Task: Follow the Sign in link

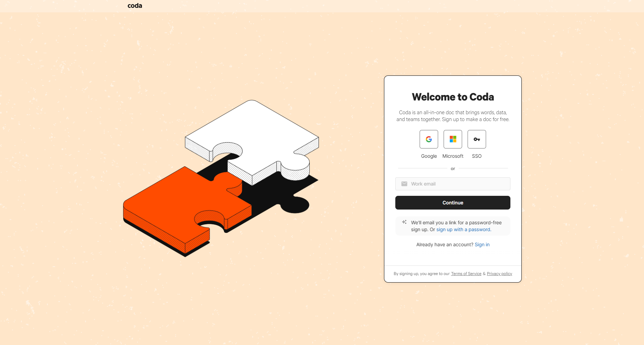Action: 482,245
